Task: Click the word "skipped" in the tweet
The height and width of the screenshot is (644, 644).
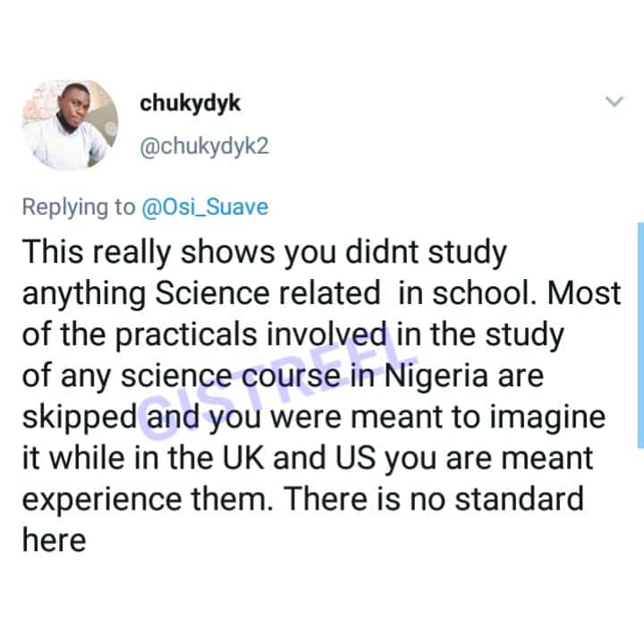Action: (x=78, y=418)
